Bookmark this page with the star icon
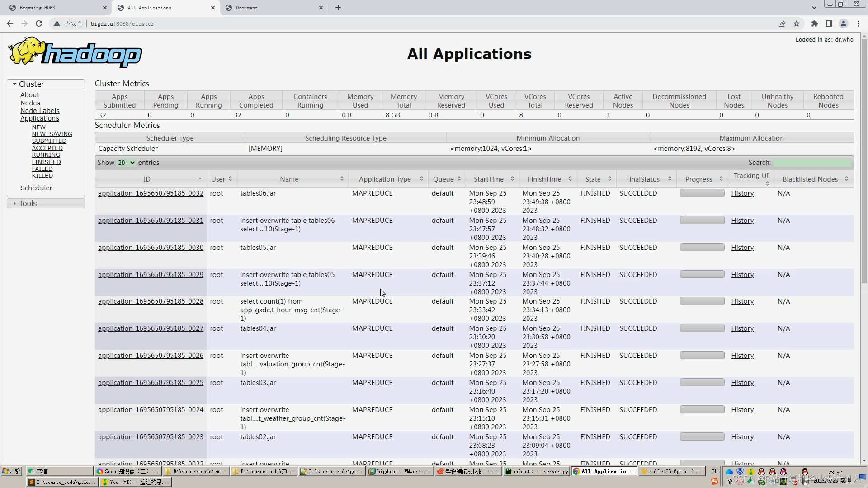 pyautogui.click(x=797, y=23)
